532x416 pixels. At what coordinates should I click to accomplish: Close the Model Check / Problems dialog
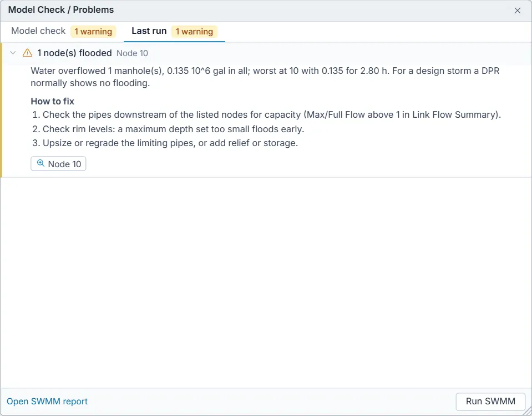tap(518, 11)
